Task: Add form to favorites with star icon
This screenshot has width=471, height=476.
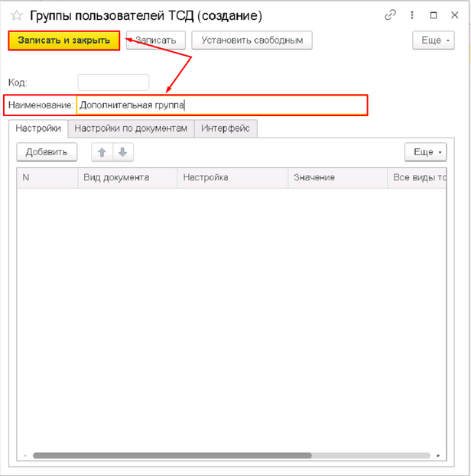Action: 16,15
